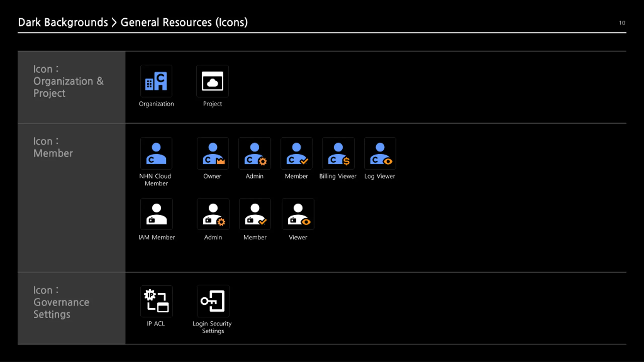Click the 'Project' label text

213,104
